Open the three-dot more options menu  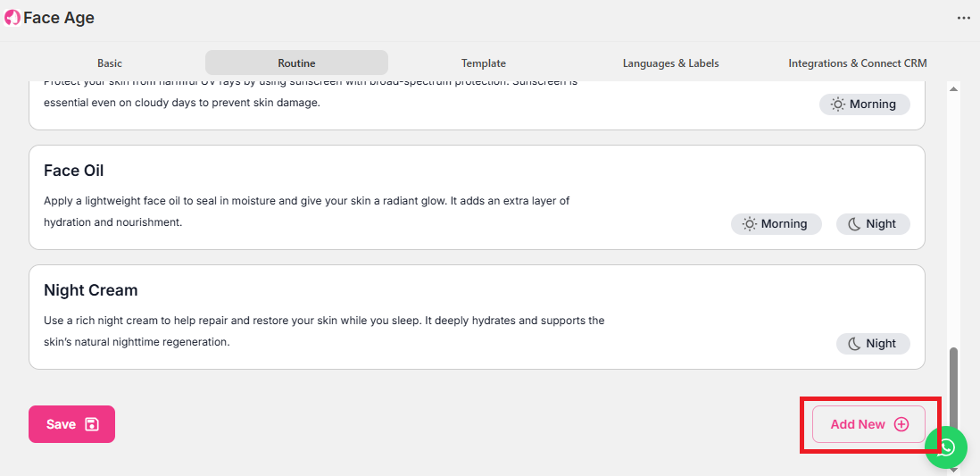click(963, 18)
